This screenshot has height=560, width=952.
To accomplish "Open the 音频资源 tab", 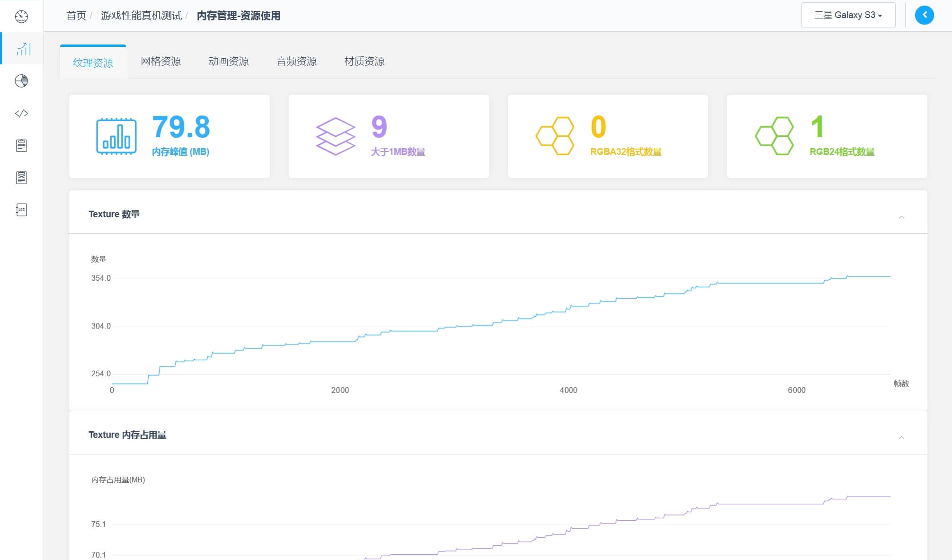I will coord(296,62).
